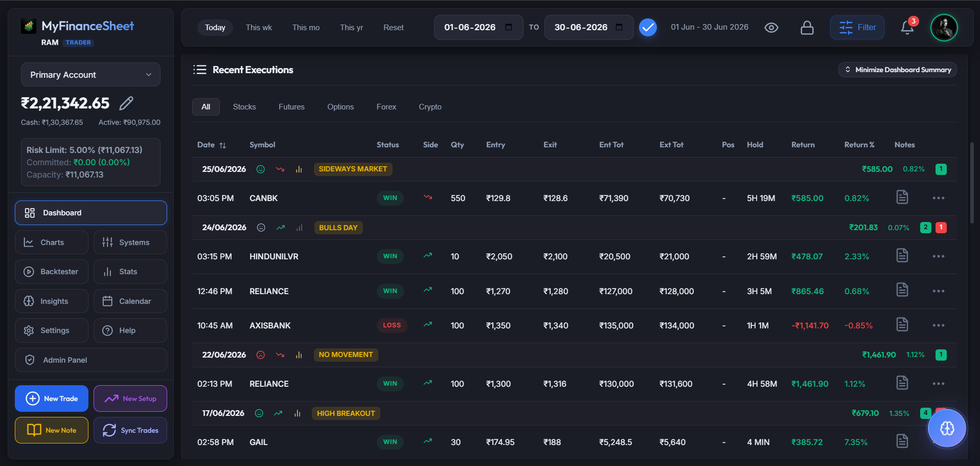Click the trend-down icon for 25/06/2026

(280, 169)
